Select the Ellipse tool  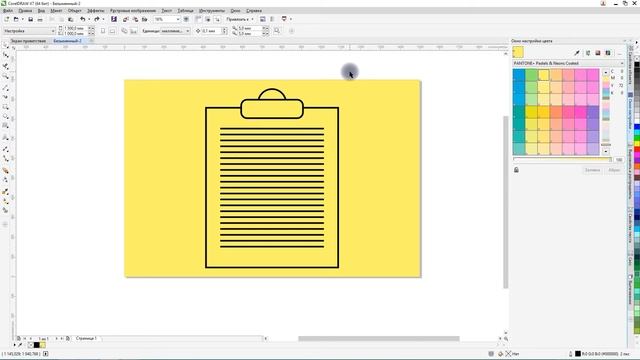coord(5,117)
